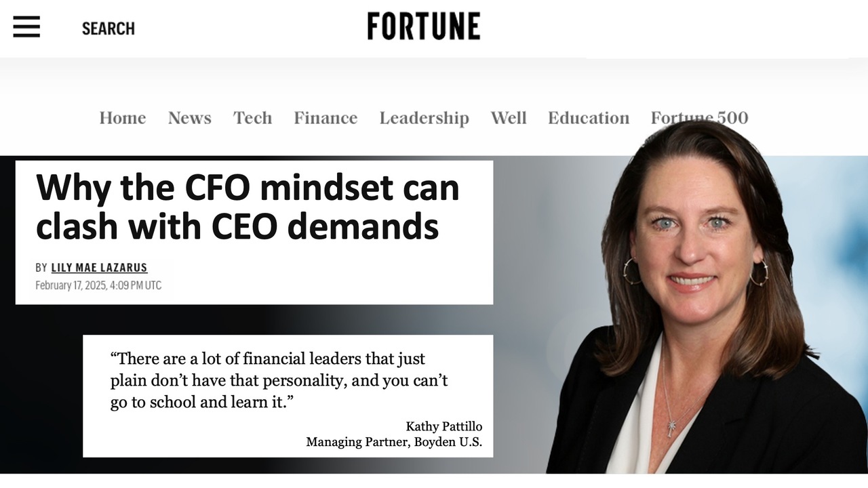Screen dimensions: 868x488
Task: Go to the Education section
Action: (589, 118)
